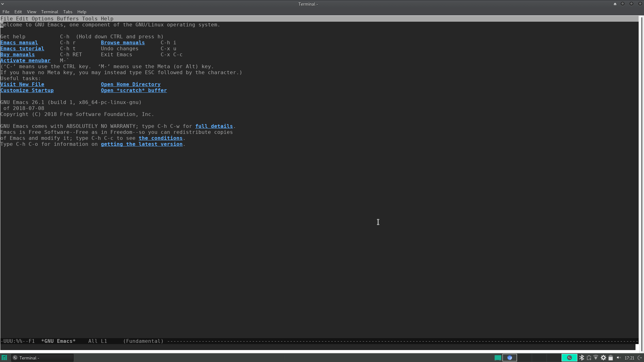Screen dimensions: 644x362
Task: Click the Terminal taskbar window button
Action: point(42,358)
